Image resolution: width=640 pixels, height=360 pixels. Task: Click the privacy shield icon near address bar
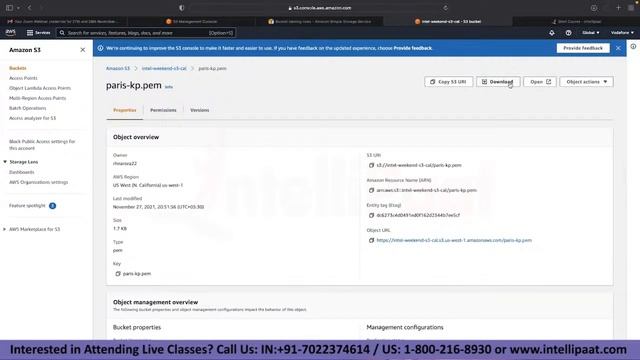(x=182, y=8)
